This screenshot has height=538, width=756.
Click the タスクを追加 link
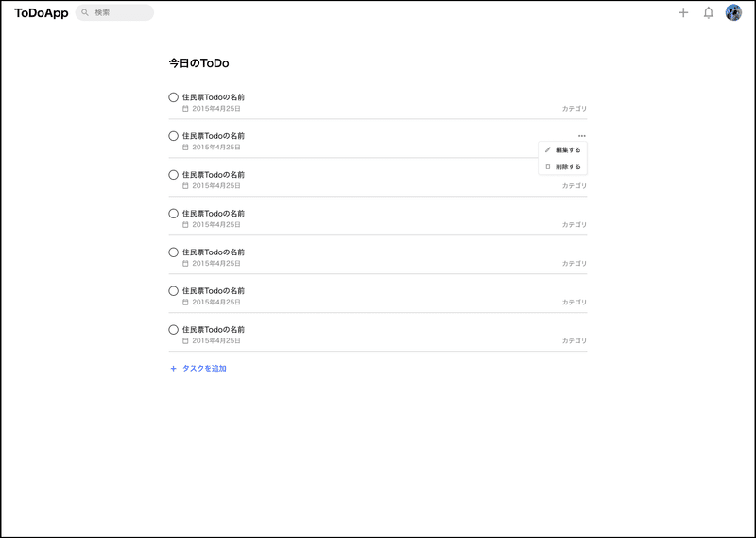click(x=204, y=369)
